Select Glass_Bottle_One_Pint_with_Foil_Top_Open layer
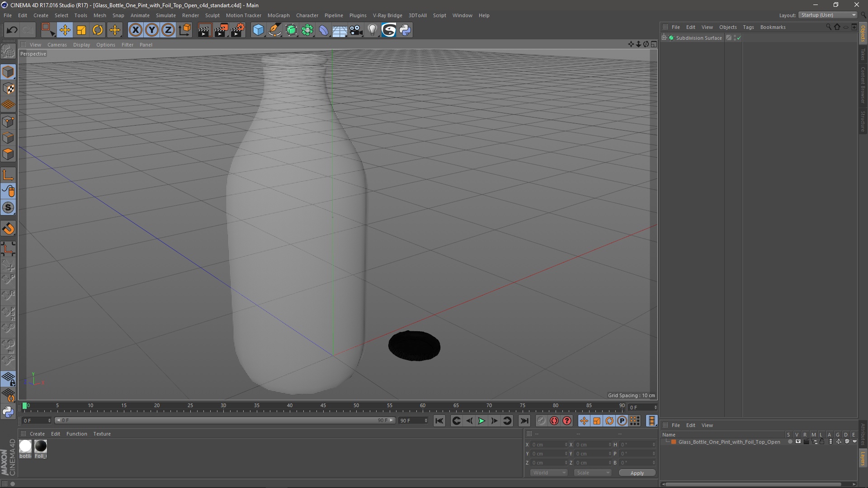The width and height of the screenshot is (868, 488). point(729,442)
